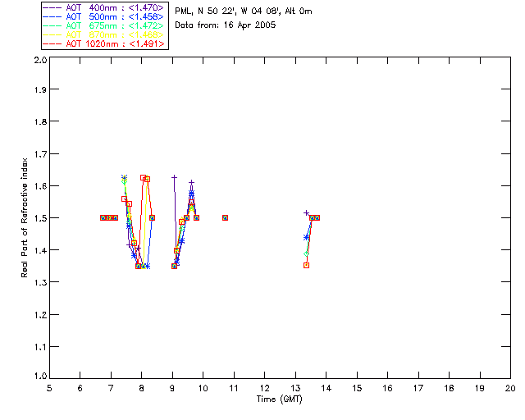Click the x-axis tick label 19

tap(480, 388)
